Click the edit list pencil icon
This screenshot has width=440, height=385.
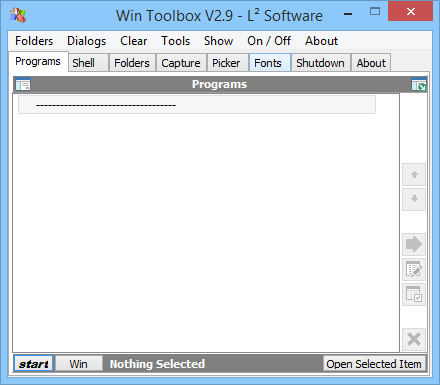414,269
